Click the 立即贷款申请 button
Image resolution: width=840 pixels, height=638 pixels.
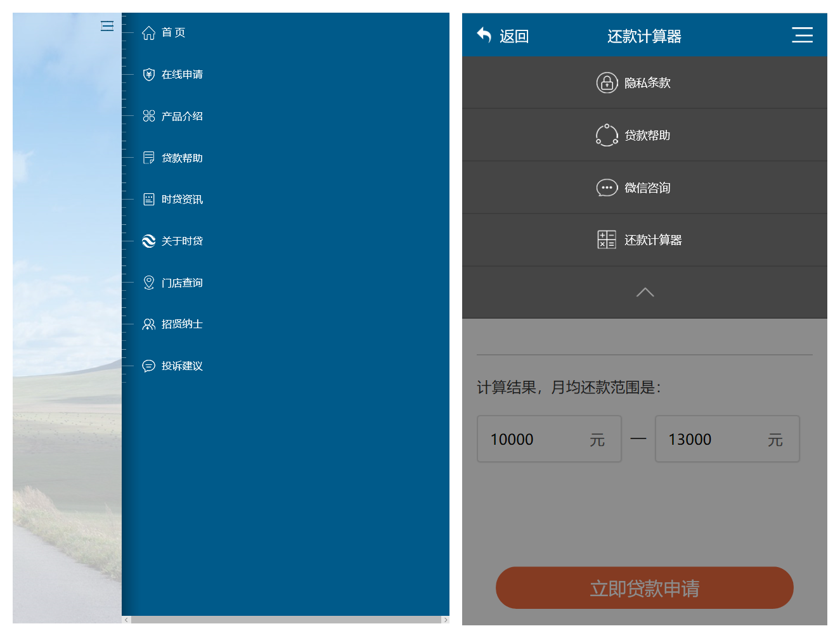pos(645,588)
